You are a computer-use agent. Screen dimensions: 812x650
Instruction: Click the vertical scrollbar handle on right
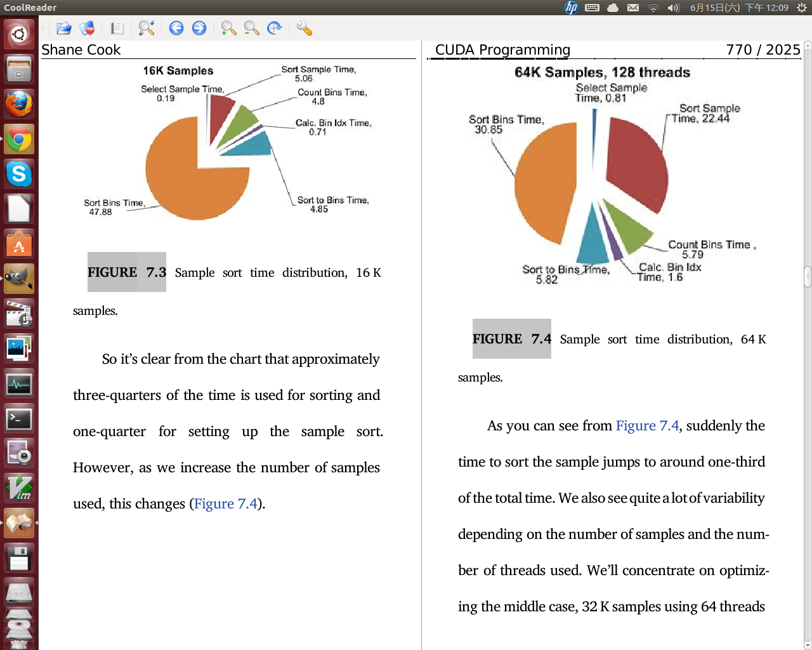[808, 277]
